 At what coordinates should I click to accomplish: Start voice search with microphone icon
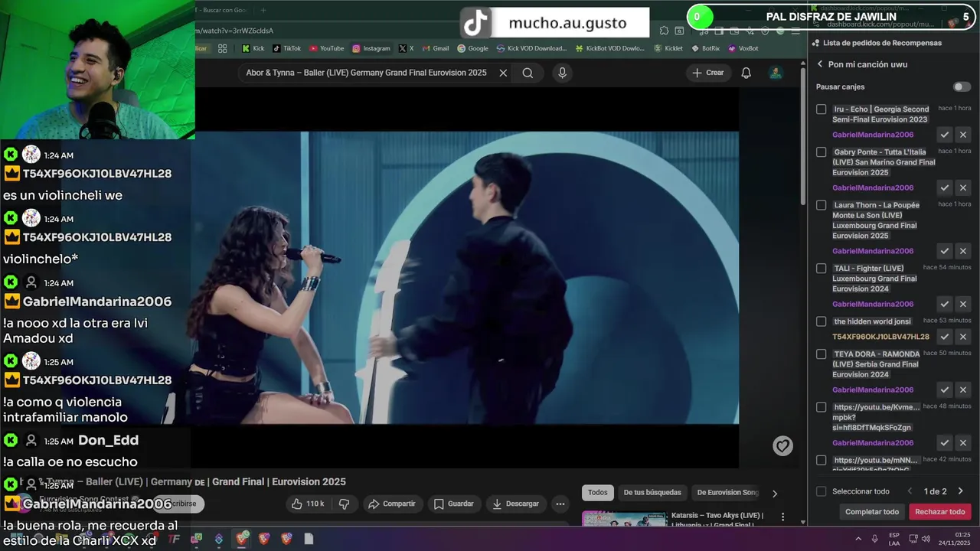(562, 73)
